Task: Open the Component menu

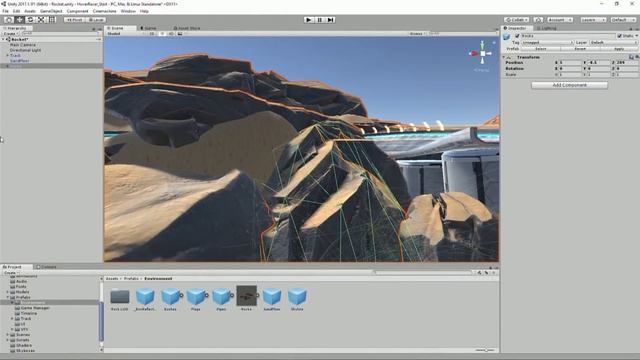Action: tap(77, 11)
